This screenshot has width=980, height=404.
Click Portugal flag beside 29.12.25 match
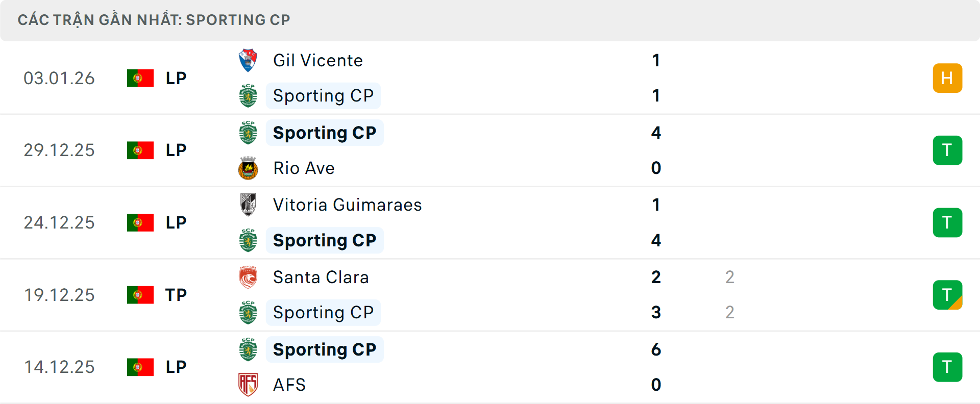coord(140,150)
